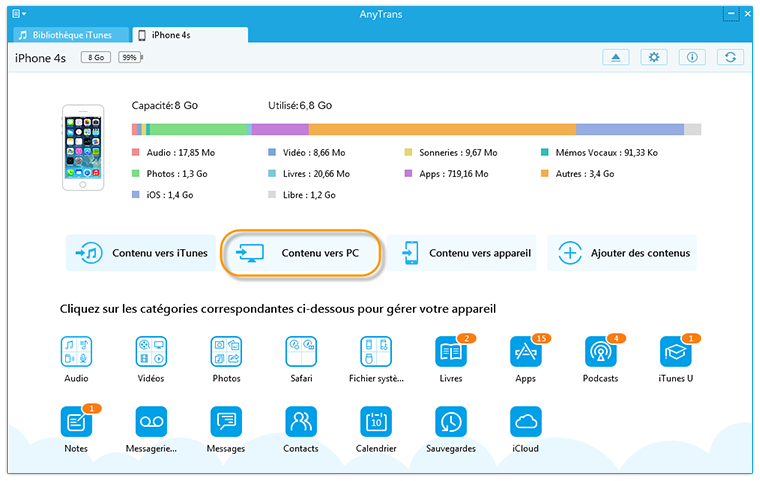Open the Messages category
Image resolution: width=760 pixels, height=481 pixels.
[226, 422]
